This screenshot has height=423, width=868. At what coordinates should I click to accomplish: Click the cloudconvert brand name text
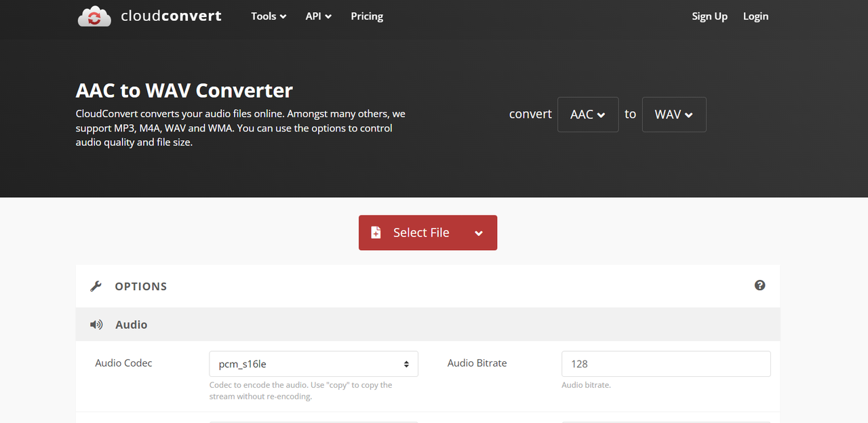[171, 16]
